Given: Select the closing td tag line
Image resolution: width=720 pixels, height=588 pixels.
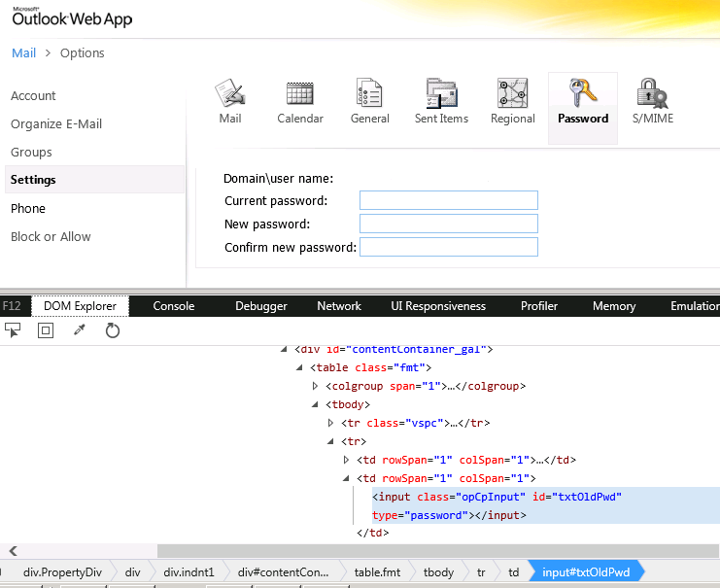Looking at the screenshot, I should tap(373, 533).
